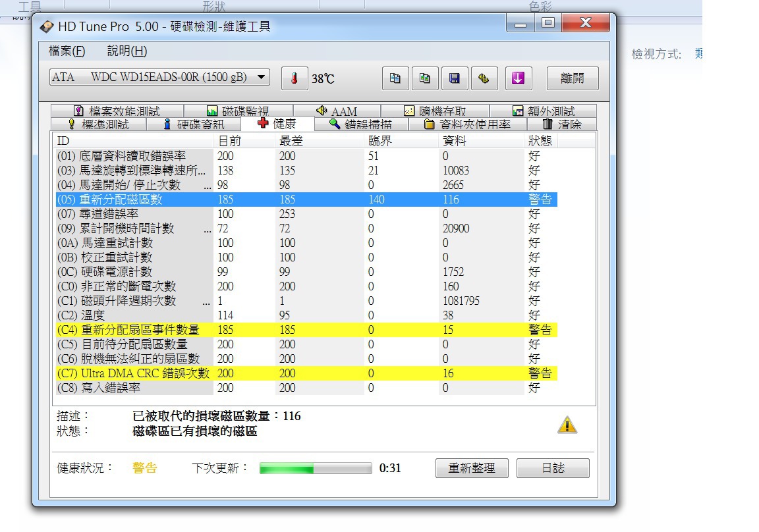Switch to the 硬碟資訊 tab
Viewport: 759px width, 532px height.
(194, 124)
